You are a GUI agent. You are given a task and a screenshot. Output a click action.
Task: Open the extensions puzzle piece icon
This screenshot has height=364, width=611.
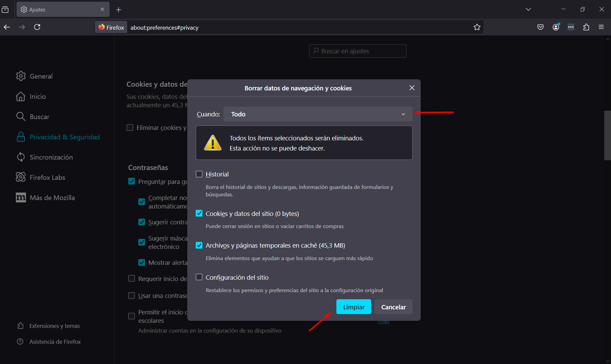coord(586,27)
